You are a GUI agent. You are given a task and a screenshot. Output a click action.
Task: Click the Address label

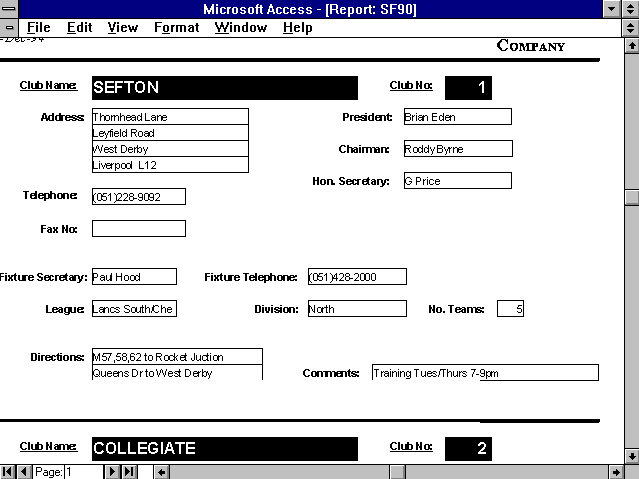[62, 117]
